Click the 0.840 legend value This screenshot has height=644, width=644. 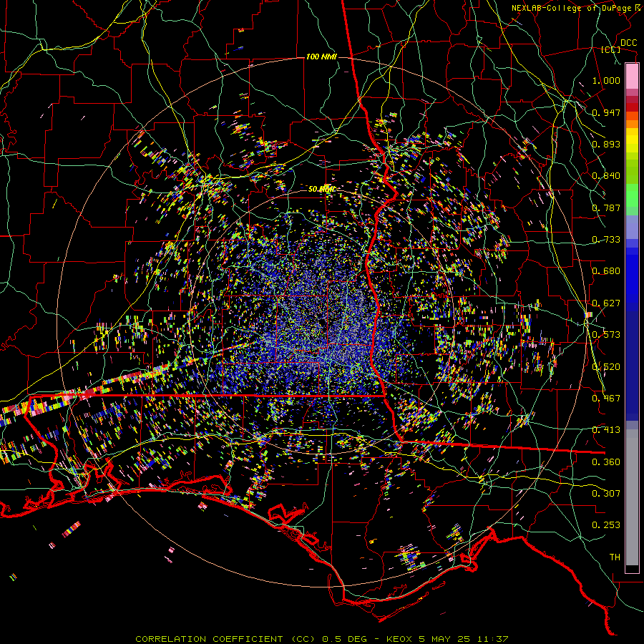click(606, 176)
